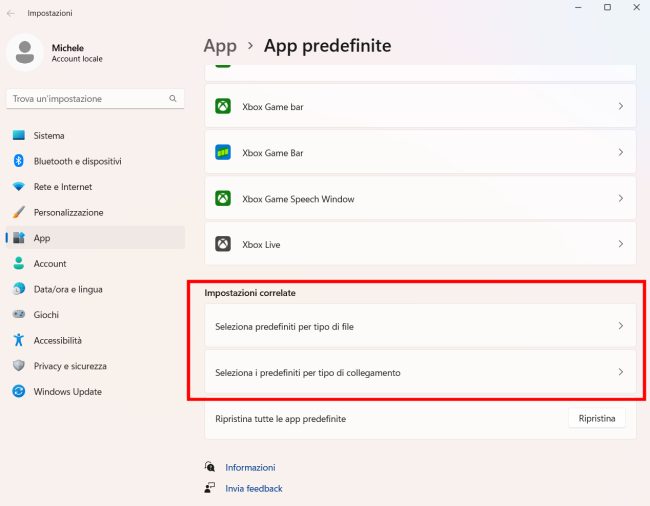Expand the Xbox Live row chevron
The image size is (650, 506).
pos(621,244)
